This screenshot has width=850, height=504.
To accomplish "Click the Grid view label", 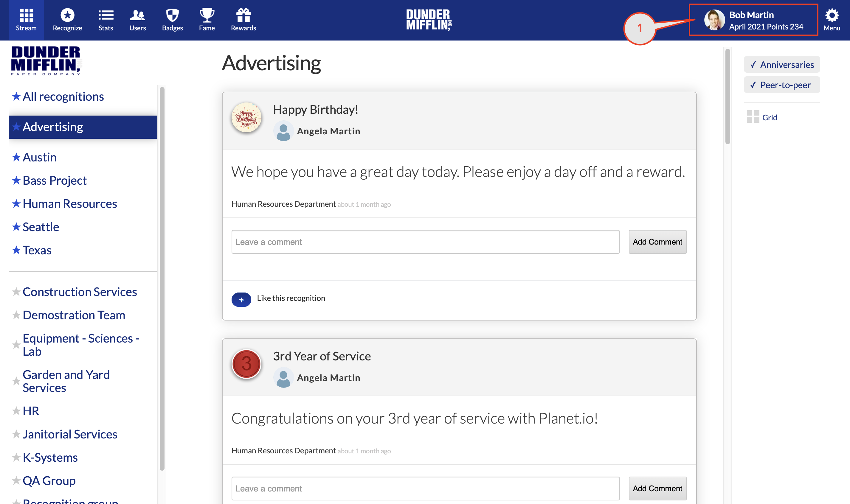I will click(x=769, y=117).
